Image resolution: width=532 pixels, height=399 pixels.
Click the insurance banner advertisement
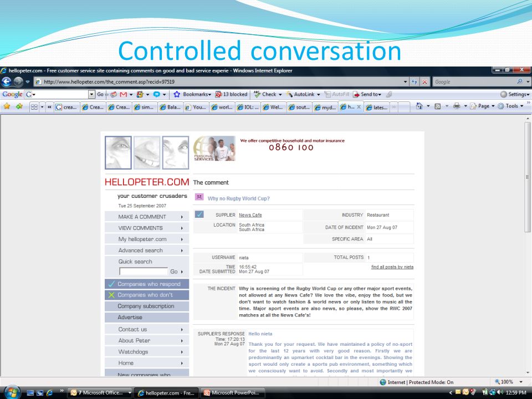[x=269, y=149]
